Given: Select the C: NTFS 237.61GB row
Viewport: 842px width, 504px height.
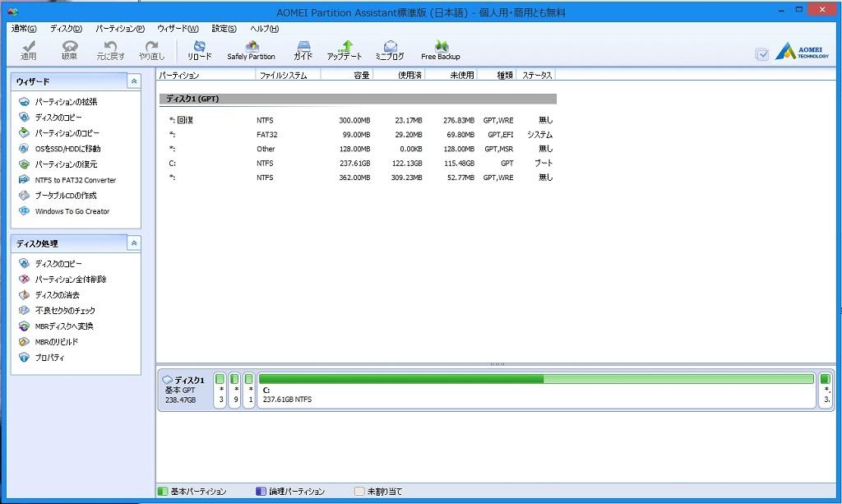Looking at the screenshot, I should [x=358, y=163].
